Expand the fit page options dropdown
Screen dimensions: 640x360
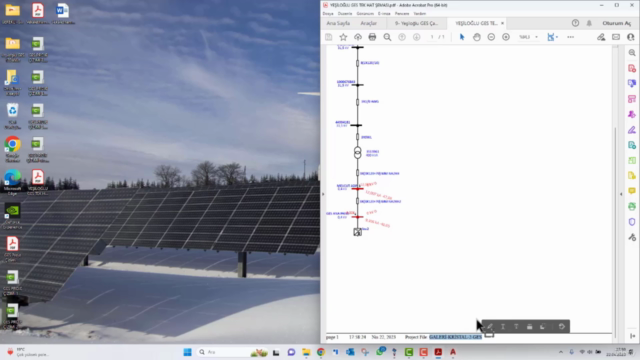pyautogui.click(x=557, y=37)
